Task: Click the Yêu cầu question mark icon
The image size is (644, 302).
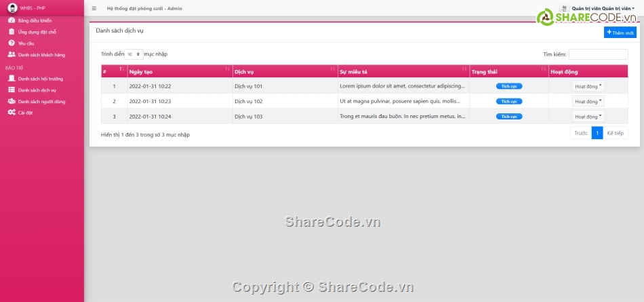Action: coord(12,43)
